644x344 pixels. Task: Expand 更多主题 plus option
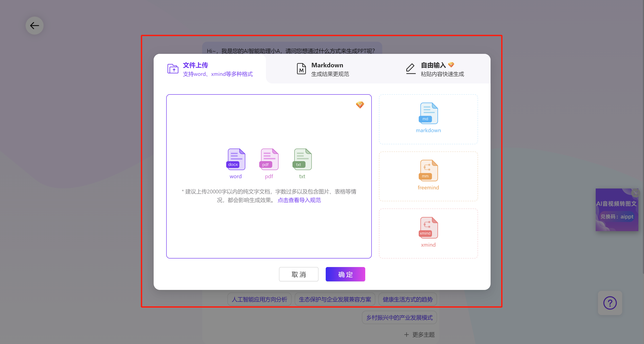click(420, 335)
